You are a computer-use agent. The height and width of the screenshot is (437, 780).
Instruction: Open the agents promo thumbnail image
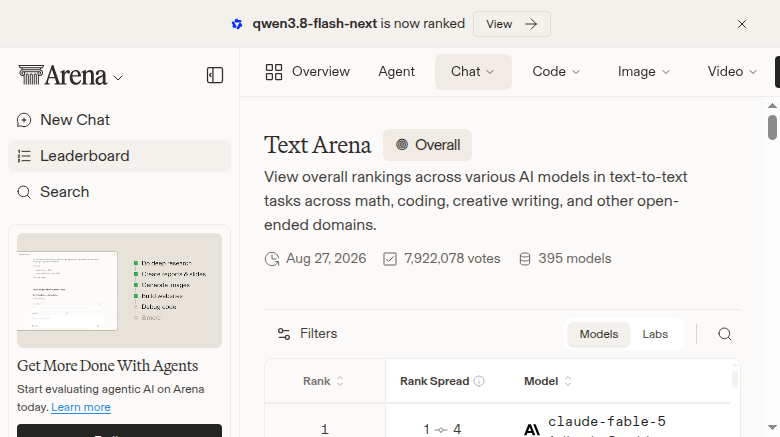tap(119, 290)
